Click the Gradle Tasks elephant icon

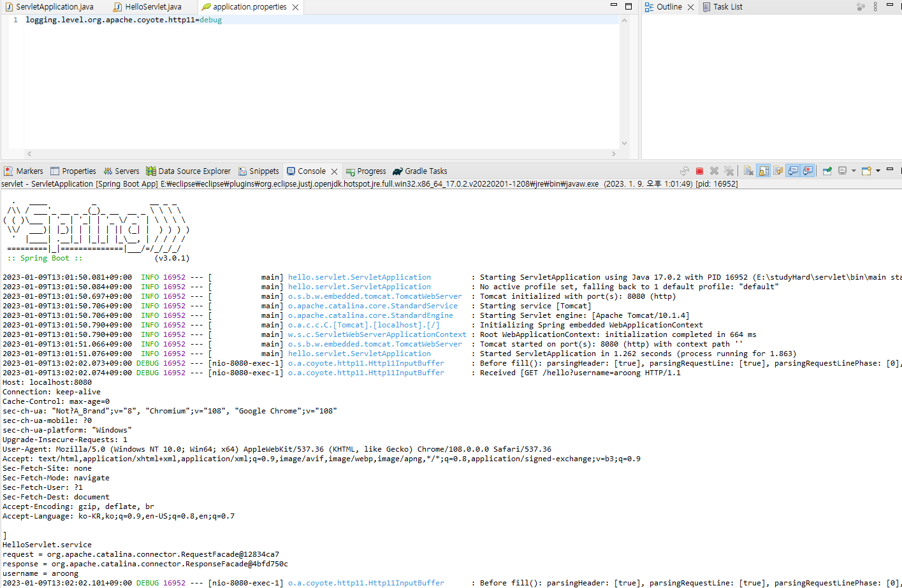click(x=398, y=171)
